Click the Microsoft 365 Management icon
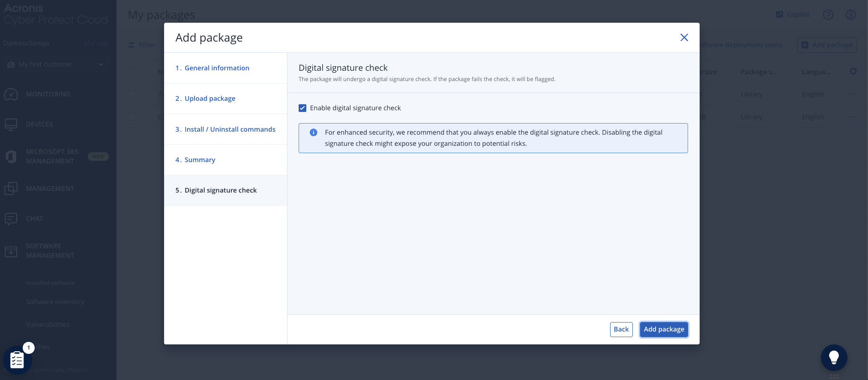Screen dimensions: 868x380 click(x=11, y=157)
